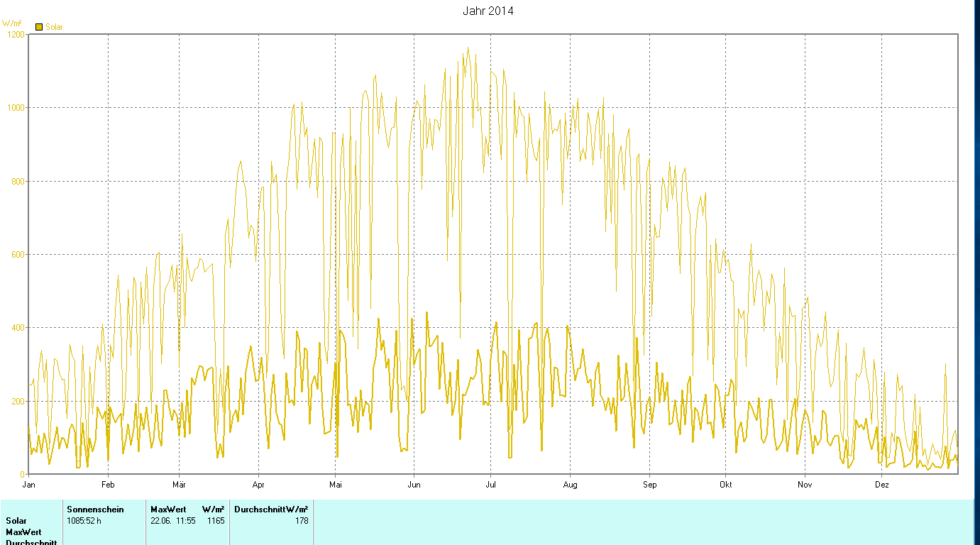Select the MaxWert row label below Solar
The height and width of the screenshot is (545, 980).
click(23, 532)
